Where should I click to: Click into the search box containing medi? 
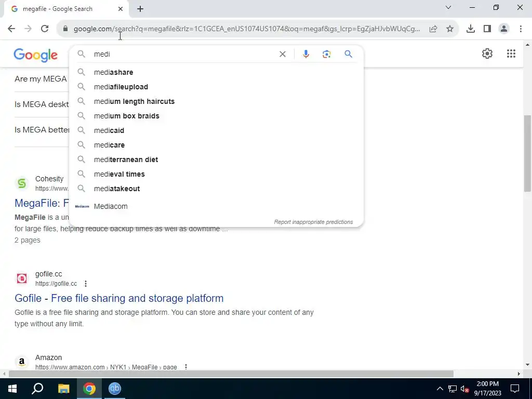click(x=183, y=54)
